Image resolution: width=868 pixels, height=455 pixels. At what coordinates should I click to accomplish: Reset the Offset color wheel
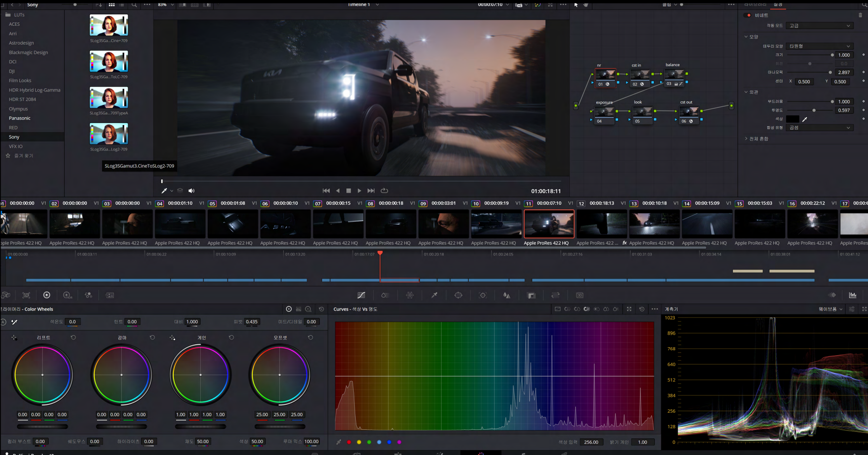point(311,337)
